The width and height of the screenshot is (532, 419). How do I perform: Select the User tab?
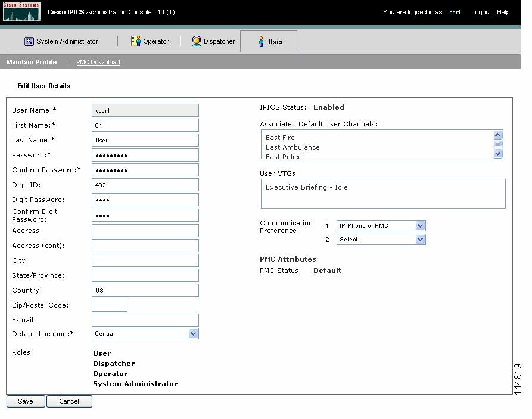tap(269, 42)
